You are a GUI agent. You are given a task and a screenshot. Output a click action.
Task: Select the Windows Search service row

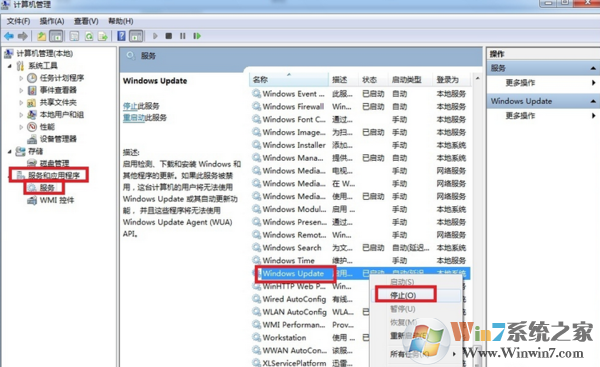[x=360, y=248]
